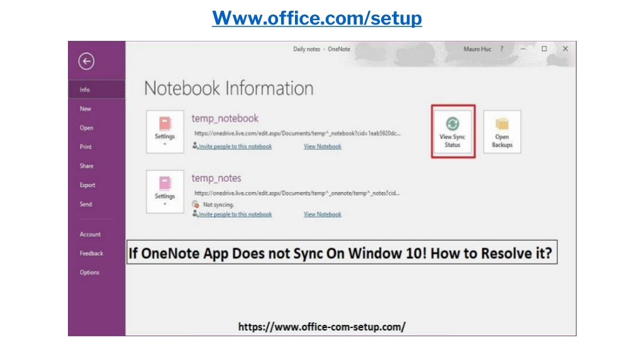Close the OneNote window
The image size is (644, 362).
point(565,49)
